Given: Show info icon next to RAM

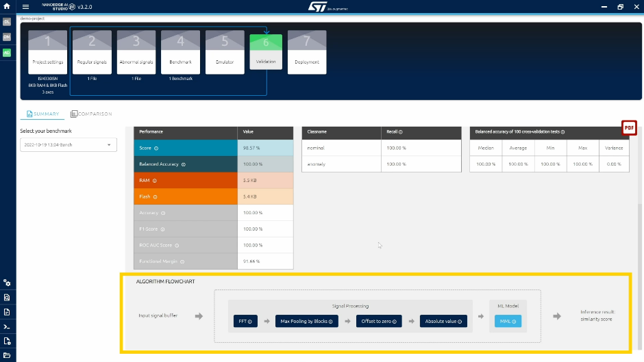Looking at the screenshot, I should [154, 181].
